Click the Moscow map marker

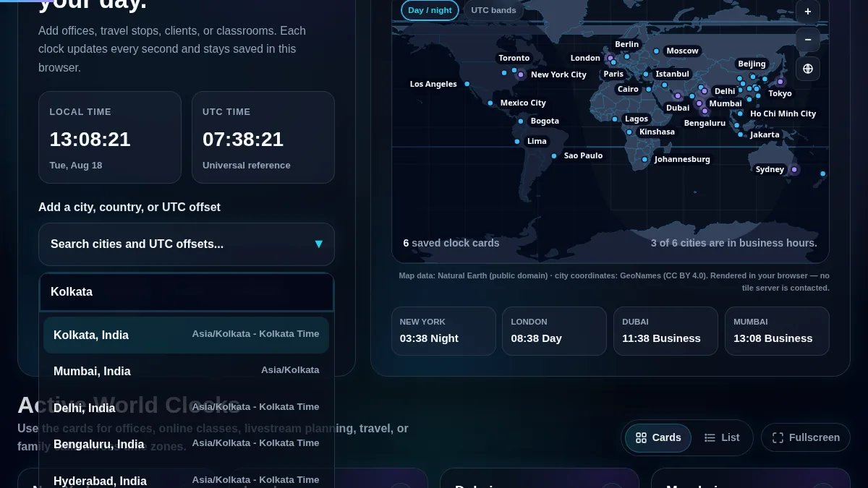coord(656,51)
